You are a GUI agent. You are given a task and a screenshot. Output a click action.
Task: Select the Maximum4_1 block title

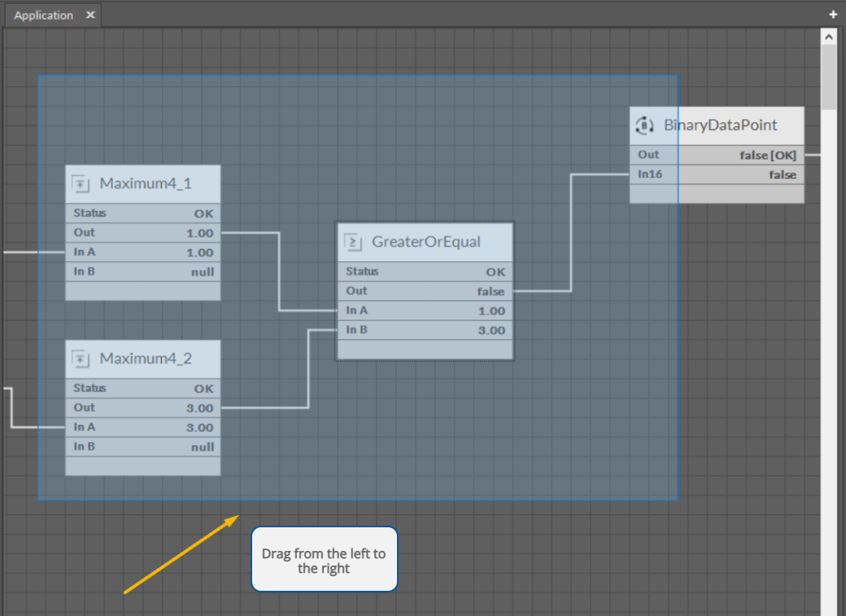[x=146, y=183]
